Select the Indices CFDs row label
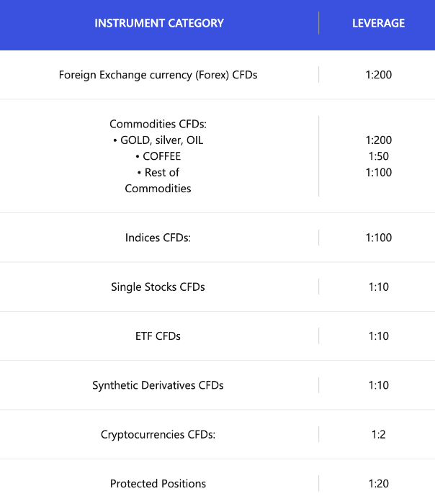 [158, 238]
